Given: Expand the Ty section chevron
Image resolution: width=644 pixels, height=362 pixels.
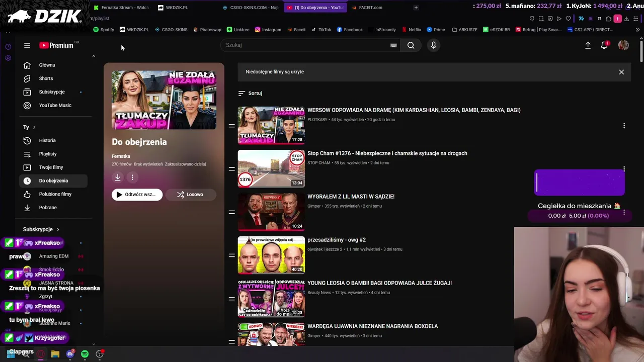Looking at the screenshot, I should coord(34,127).
